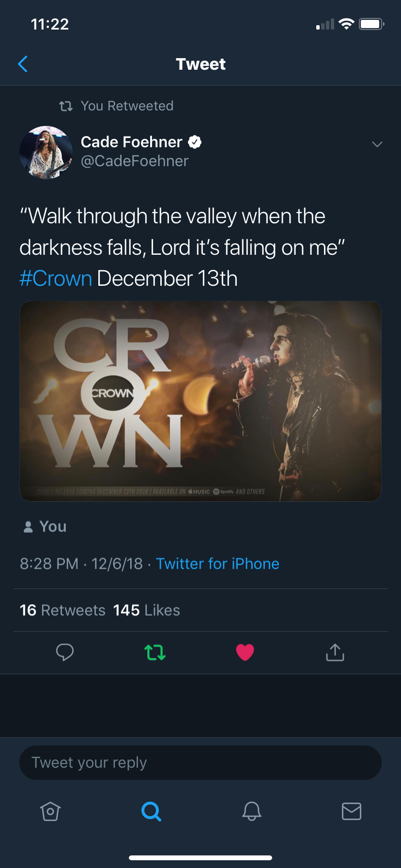This screenshot has width=401, height=868.
Task: Undo retweet with green retweet button
Action: [x=155, y=652]
